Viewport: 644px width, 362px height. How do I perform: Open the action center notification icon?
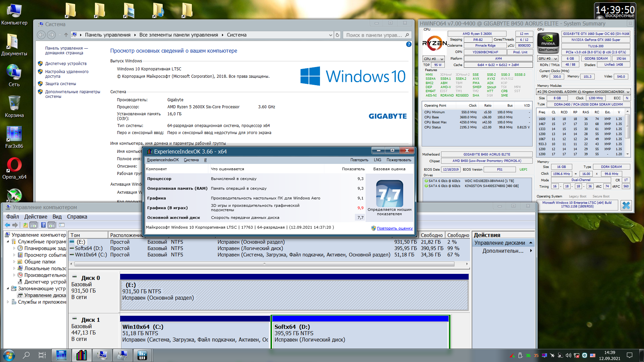[630, 355]
